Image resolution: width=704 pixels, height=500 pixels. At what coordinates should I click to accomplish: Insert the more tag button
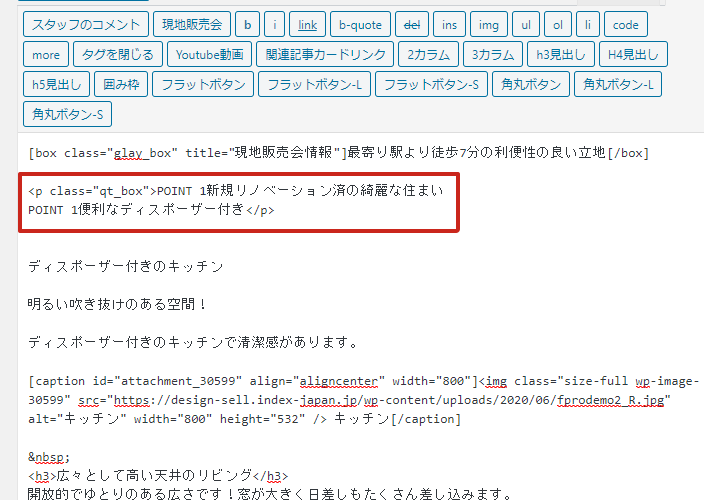[x=46, y=54]
